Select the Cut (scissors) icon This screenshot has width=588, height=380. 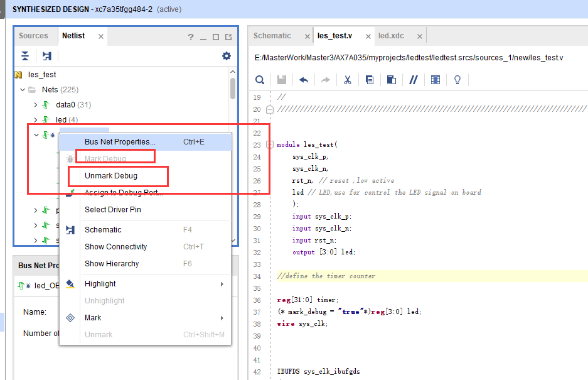click(x=347, y=80)
